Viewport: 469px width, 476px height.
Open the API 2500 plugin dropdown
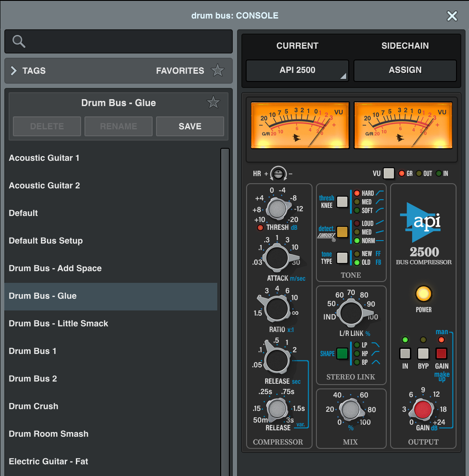[297, 70]
